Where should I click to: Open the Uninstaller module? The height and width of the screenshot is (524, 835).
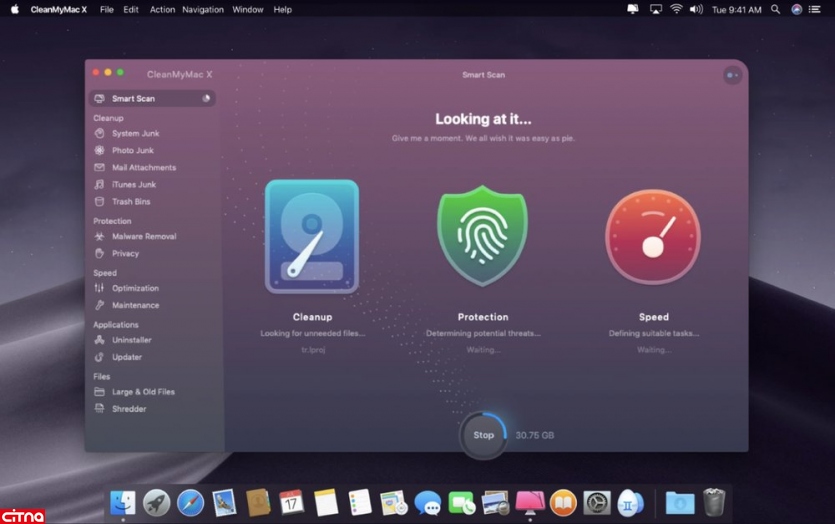(x=131, y=340)
